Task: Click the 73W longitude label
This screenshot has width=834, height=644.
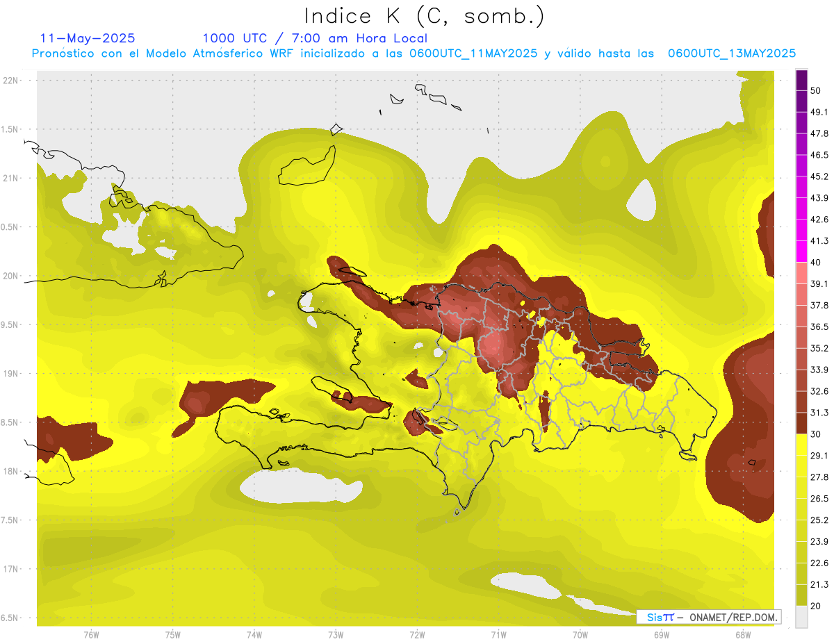Action: click(x=336, y=634)
